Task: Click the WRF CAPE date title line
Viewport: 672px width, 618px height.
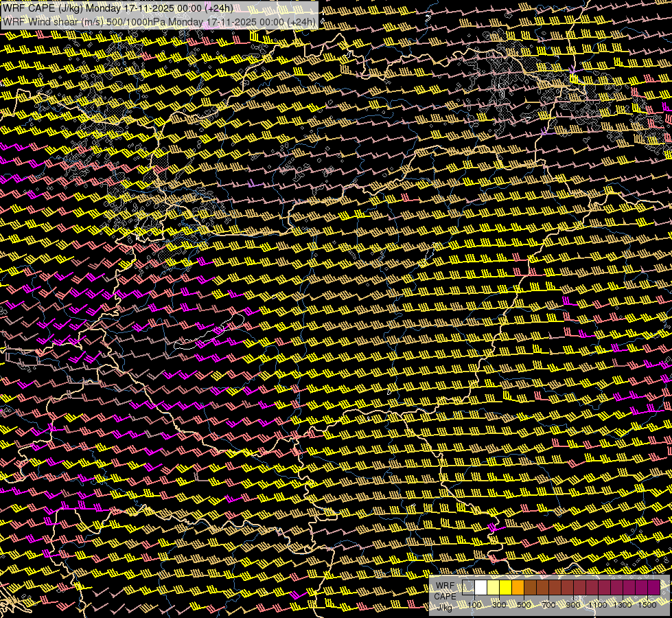Action: pos(118,8)
